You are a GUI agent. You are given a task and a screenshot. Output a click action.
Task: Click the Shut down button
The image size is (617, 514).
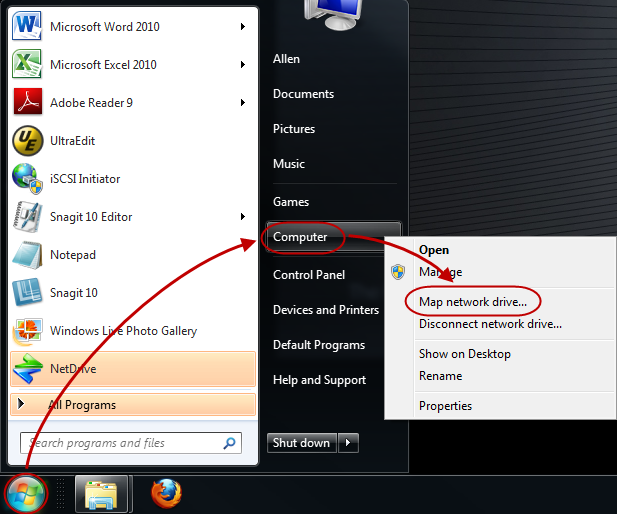click(x=301, y=443)
